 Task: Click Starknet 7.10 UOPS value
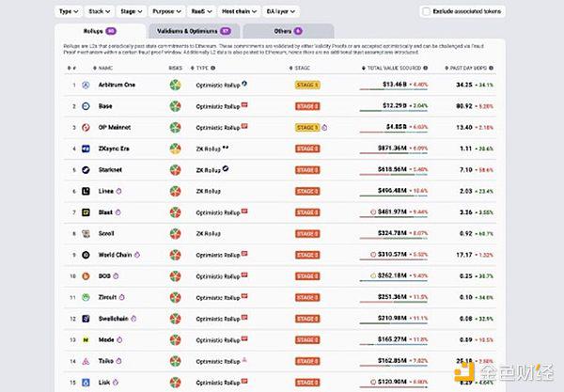(466, 170)
